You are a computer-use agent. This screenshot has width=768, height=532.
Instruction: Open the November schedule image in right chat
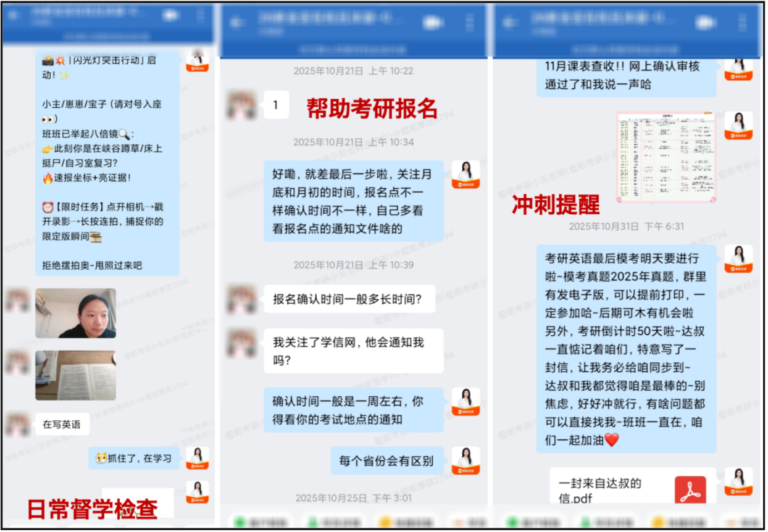tap(667, 157)
